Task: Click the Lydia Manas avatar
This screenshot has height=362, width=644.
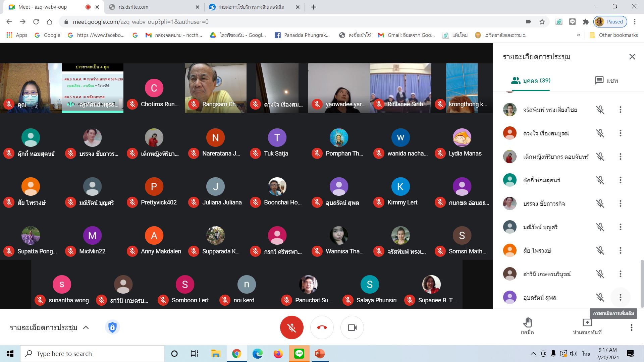Action: [x=462, y=137]
